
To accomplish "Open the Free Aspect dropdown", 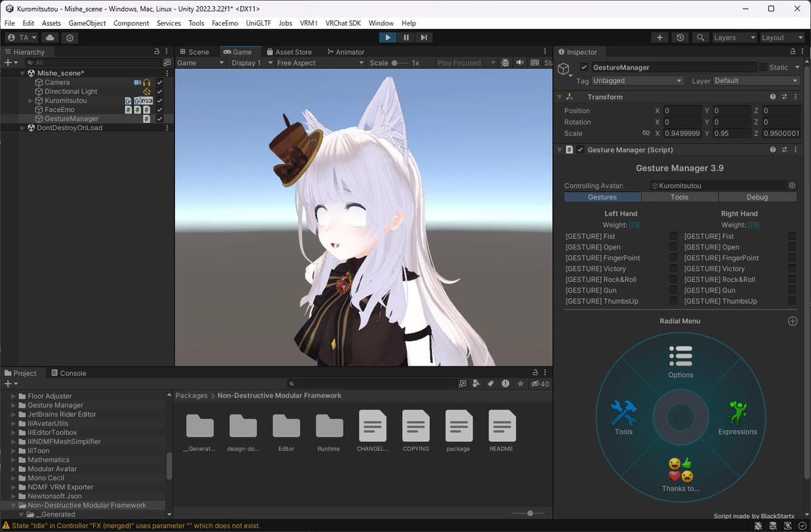I will pyautogui.click(x=320, y=63).
